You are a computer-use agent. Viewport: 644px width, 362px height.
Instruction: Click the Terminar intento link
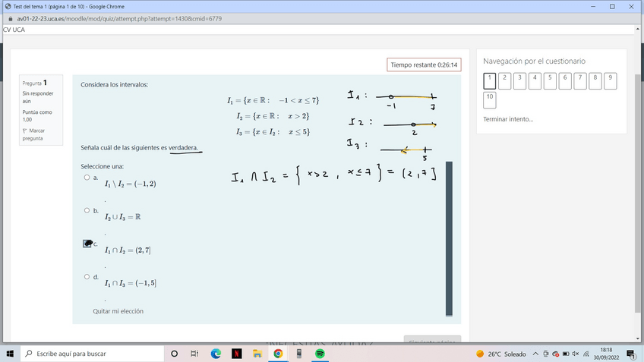(x=508, y=119)
